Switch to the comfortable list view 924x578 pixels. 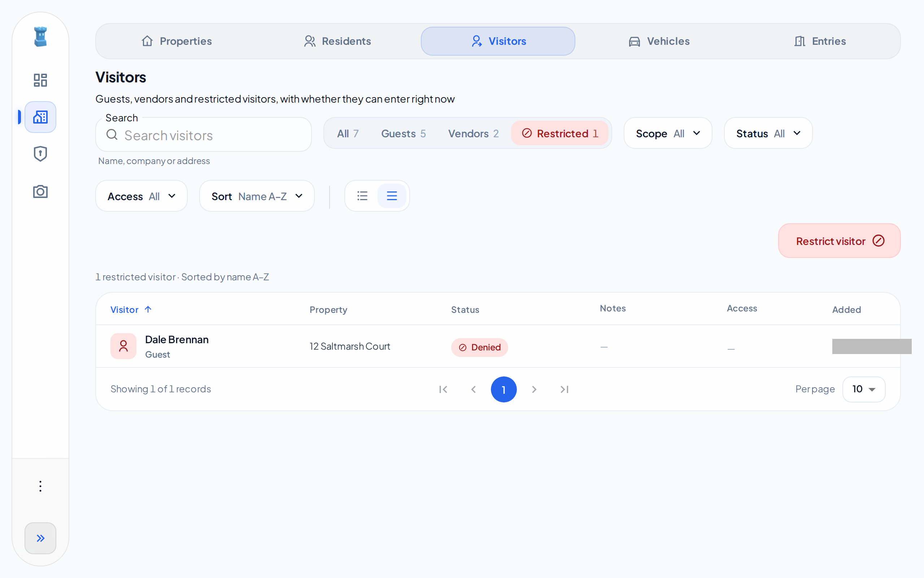362,196
